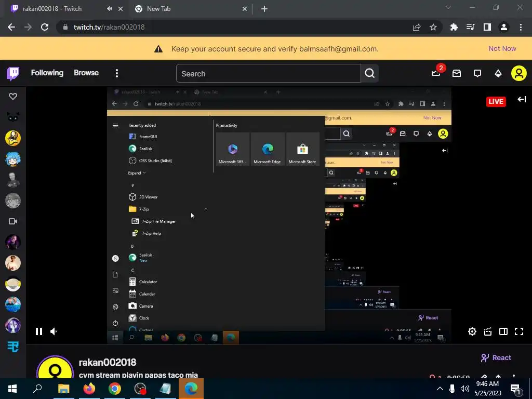Open taskbar search magnifier
Viewport: 532px width, 399px height.
(x=37, y=389)
